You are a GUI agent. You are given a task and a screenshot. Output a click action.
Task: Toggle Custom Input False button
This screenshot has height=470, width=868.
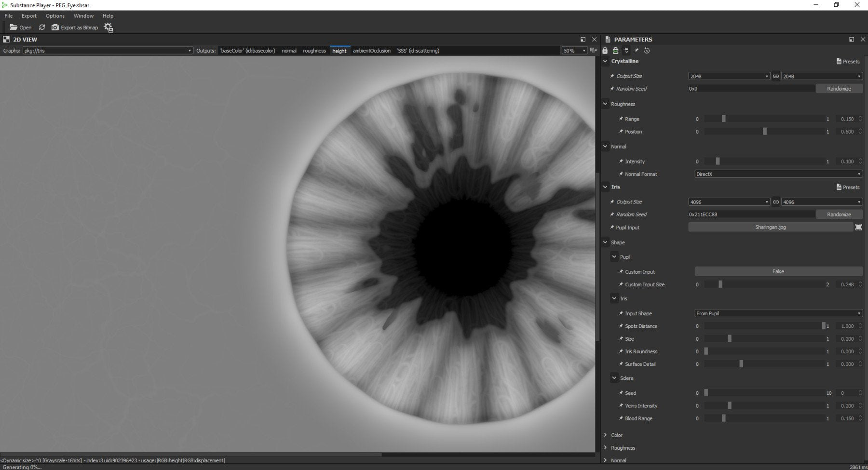(x=778, y=271)
